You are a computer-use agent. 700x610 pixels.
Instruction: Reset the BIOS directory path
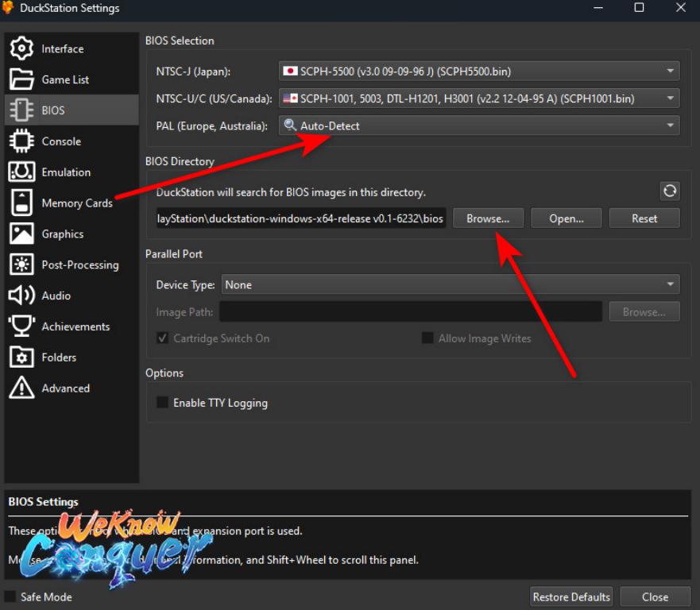(644, 218)
